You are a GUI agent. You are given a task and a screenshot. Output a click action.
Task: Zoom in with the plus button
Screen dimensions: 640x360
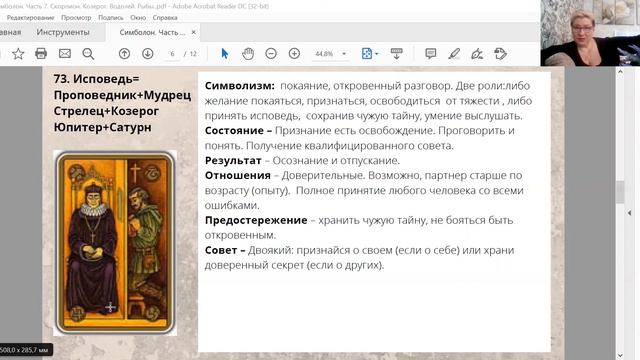pyautogui.click(x=294, y=53)
